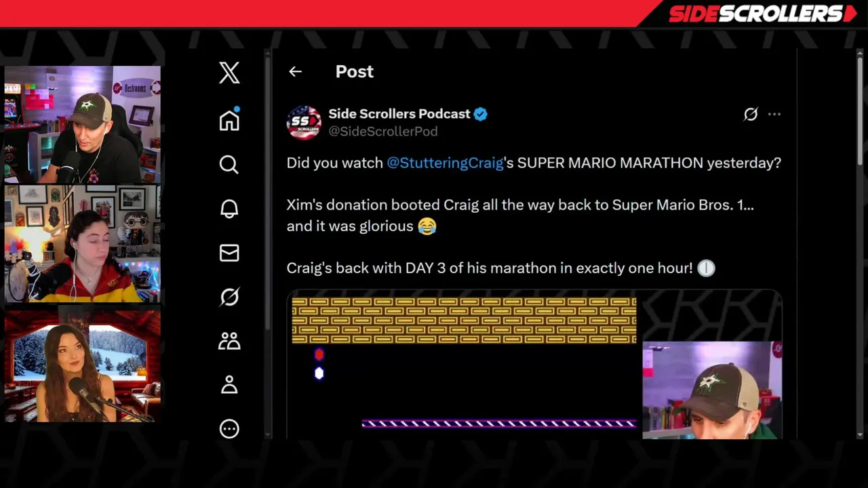
Task: Open the X logo home link
Action: [229, 73]
